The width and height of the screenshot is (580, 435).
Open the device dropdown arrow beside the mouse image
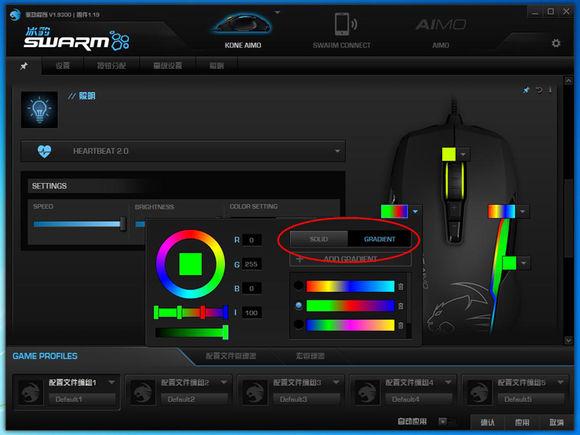coord(277,13)
